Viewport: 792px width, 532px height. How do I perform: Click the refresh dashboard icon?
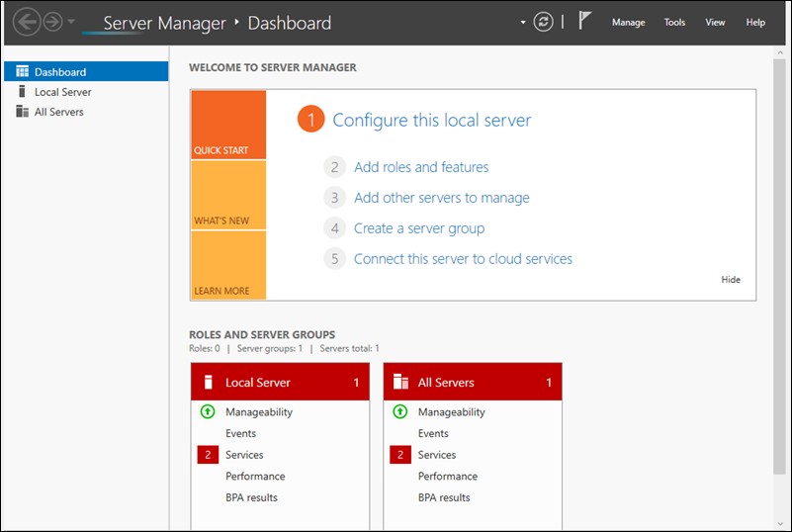coord(543,22)
